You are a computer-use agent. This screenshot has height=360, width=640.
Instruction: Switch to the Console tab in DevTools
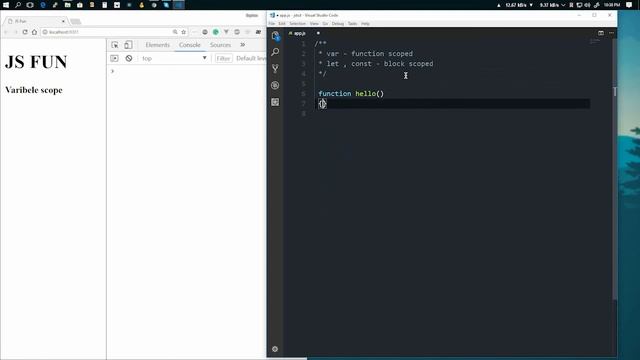(190, 45)
